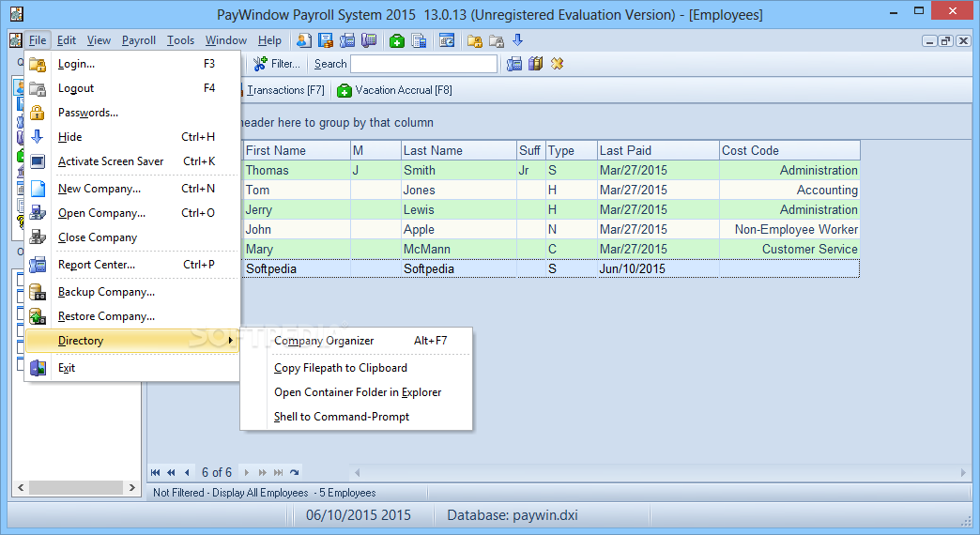
Task: Select Passwords... menu entry
Action: tap(132, 113)
